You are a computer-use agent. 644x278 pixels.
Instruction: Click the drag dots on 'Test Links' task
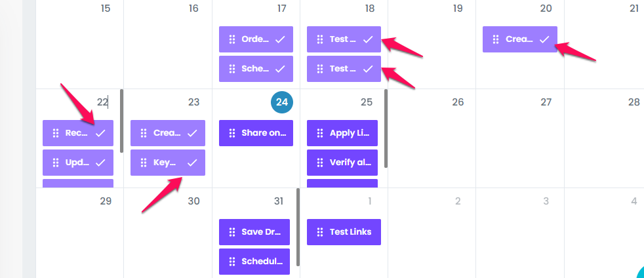tap(319, 232)
